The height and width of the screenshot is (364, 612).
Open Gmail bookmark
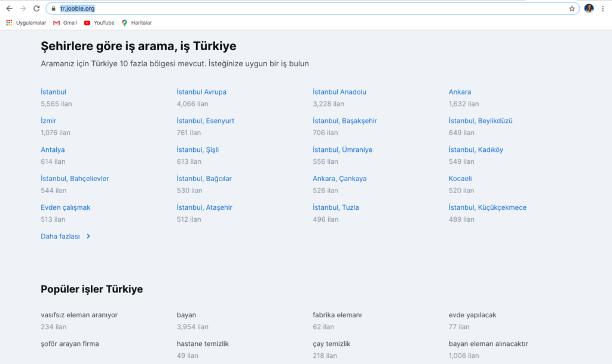pyautogui.click(x=65, y=23)
